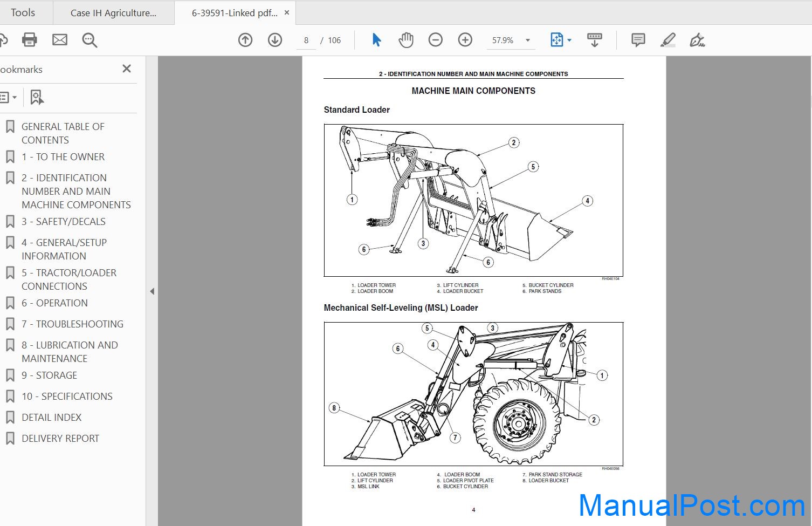This screenshot has width=812, height=526.
Task: Click the 'LOADER PIVOT PLATE' legend text
Action: click(x=469, y=481)
